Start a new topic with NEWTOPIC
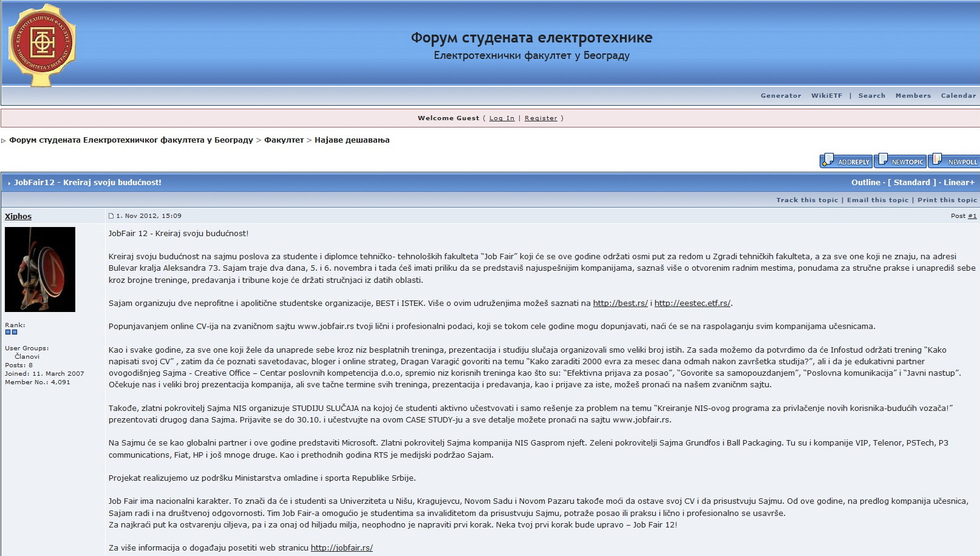This screenshot has width=980, height=556. click(x=900, y=161)
